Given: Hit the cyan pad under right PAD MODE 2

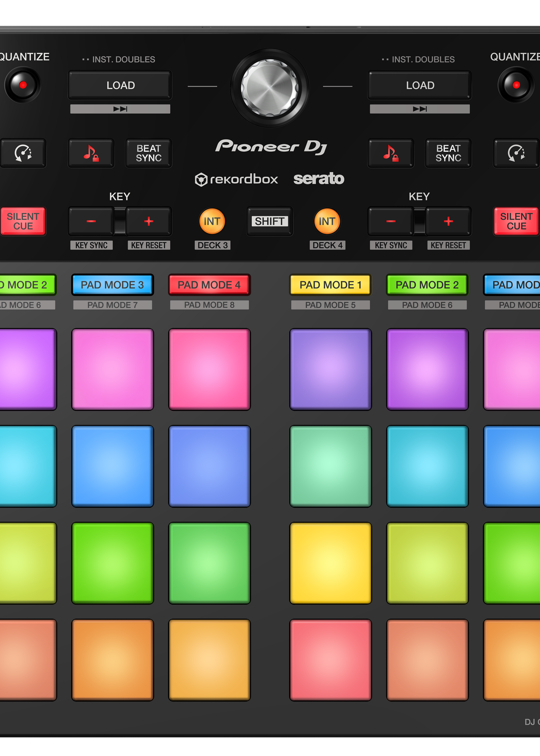Looking at the screenshot, I should click(x=427, y=466).
